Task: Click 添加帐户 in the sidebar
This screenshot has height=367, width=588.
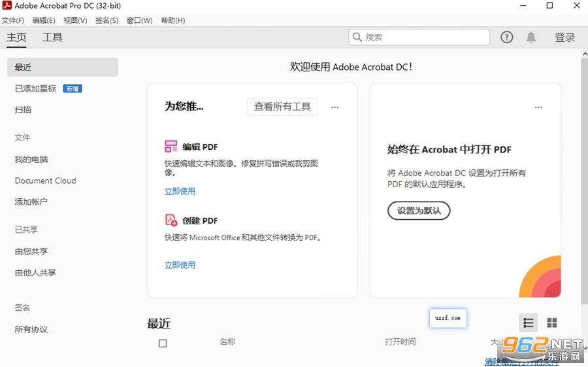Action: 31,201
